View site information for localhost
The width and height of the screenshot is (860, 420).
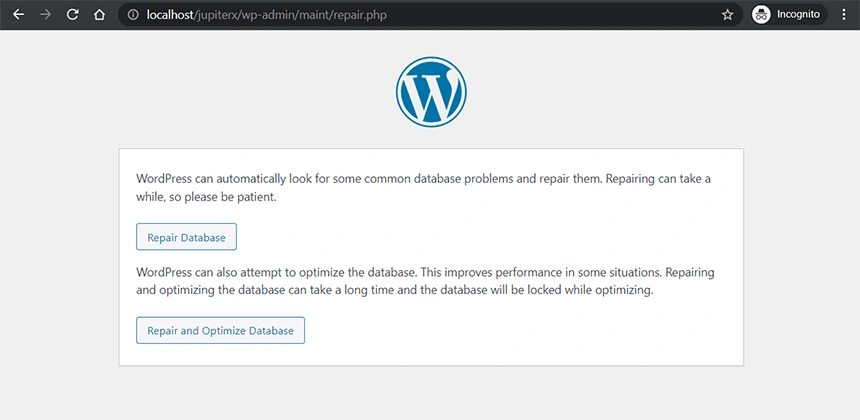[x=133, y=15]
